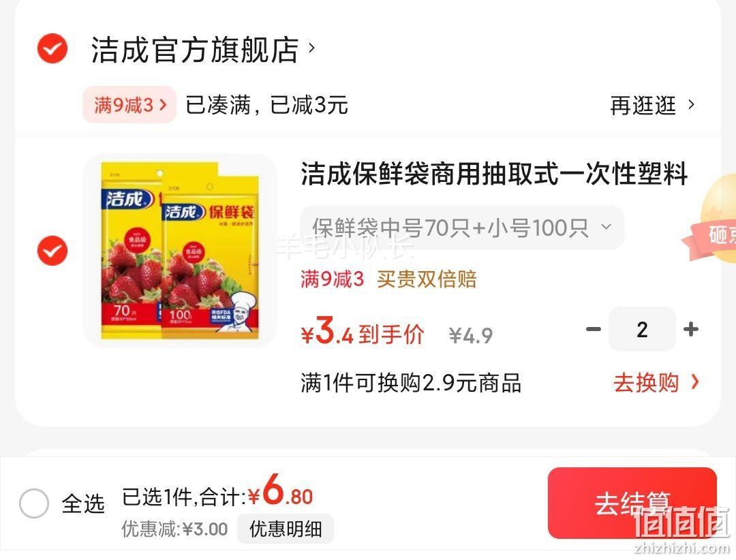The height and width of the screenshot is (560, 736).
Task: Tap the 到手价 ¥3.4 price label
Action: [363, 332]
